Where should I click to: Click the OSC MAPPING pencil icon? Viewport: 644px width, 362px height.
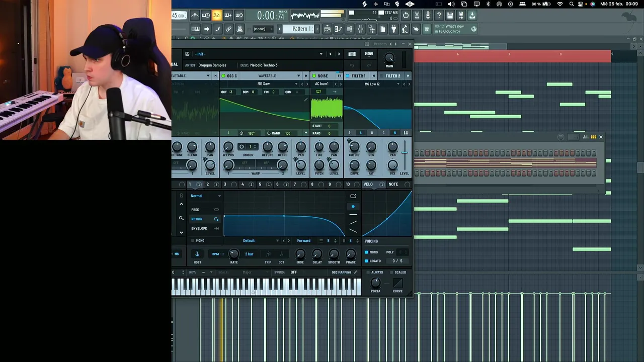356,272
